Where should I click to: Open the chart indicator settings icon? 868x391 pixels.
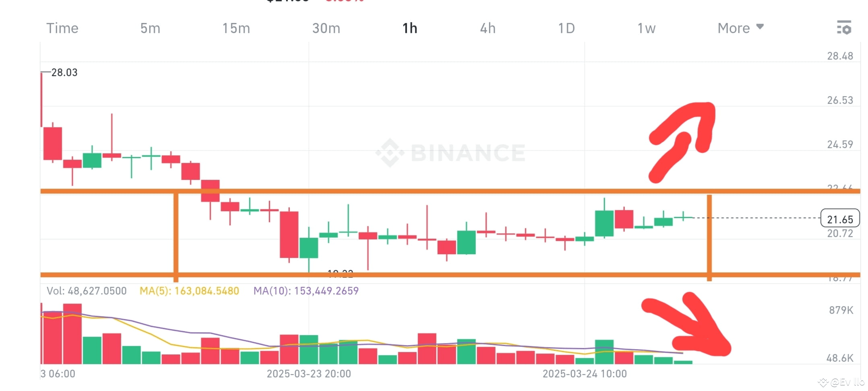coord(844,28)
